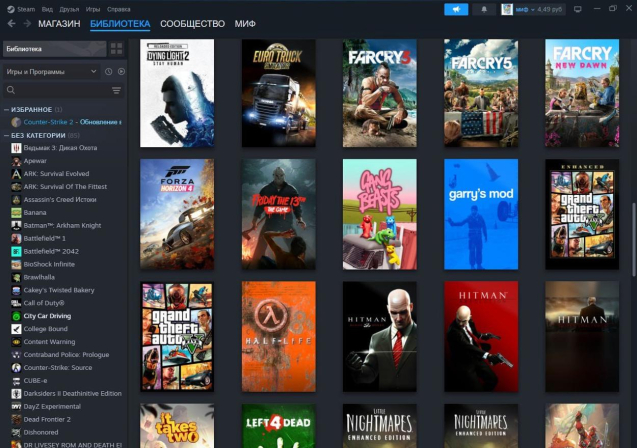
Task: Click the library search field
Action: tap(55, 91)
